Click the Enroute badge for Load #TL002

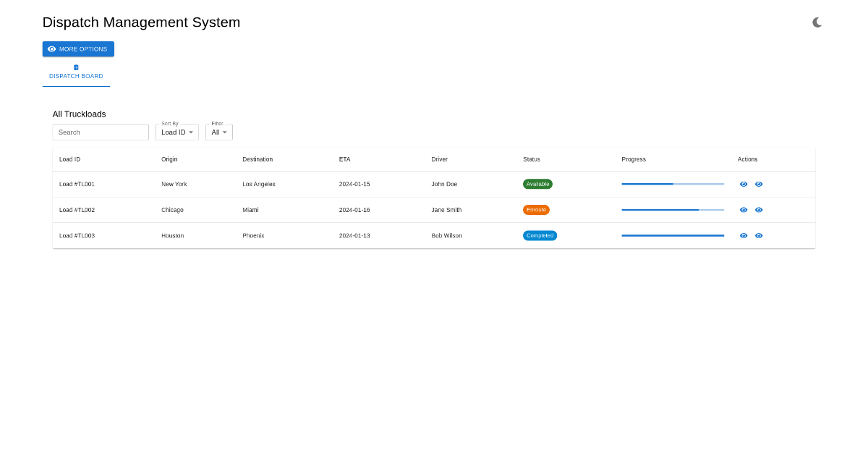coord(536,210)
